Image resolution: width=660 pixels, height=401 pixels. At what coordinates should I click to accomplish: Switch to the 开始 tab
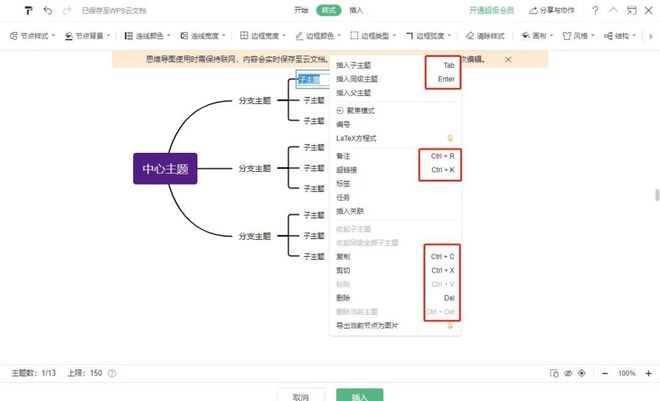(x=301, y=10)
